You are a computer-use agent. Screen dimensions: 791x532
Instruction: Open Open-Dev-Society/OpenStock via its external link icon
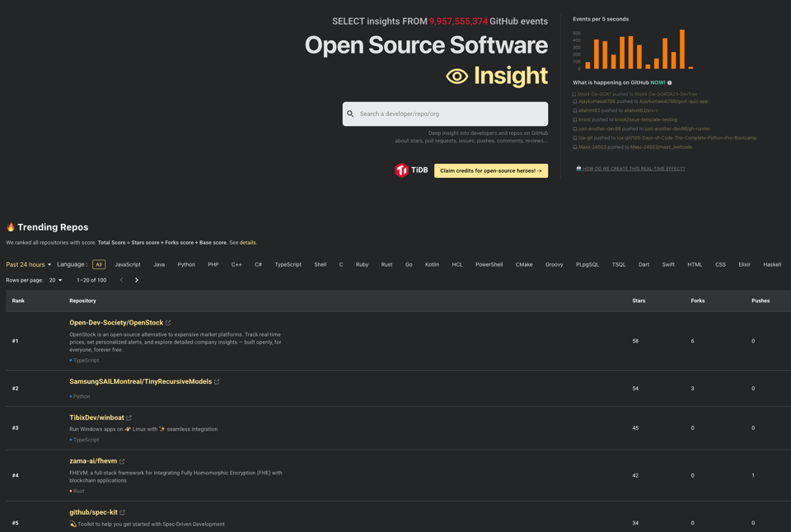(x=169, y=322)
